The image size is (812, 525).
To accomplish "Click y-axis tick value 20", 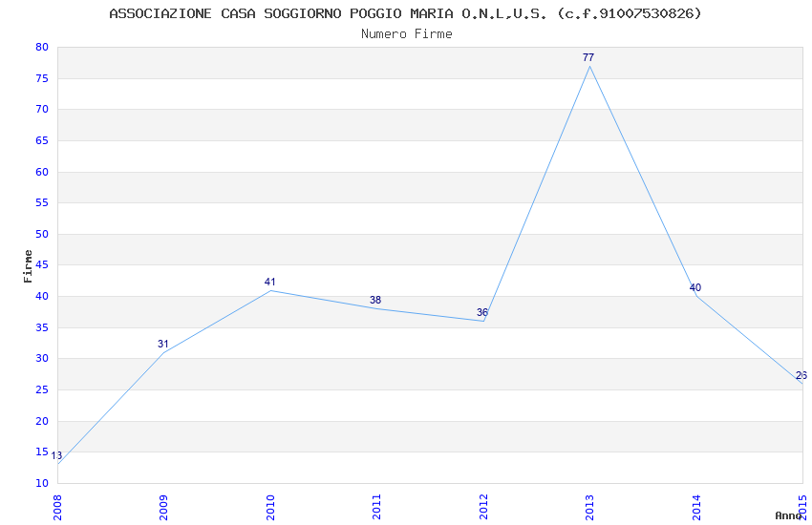I will (x=42, y=422).
